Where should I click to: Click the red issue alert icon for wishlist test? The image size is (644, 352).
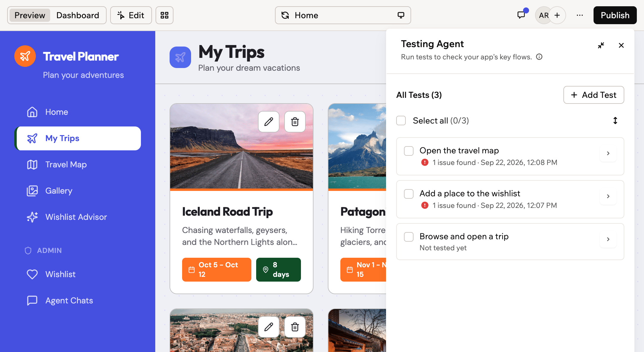pyautogui.click(x=425, y=205)
